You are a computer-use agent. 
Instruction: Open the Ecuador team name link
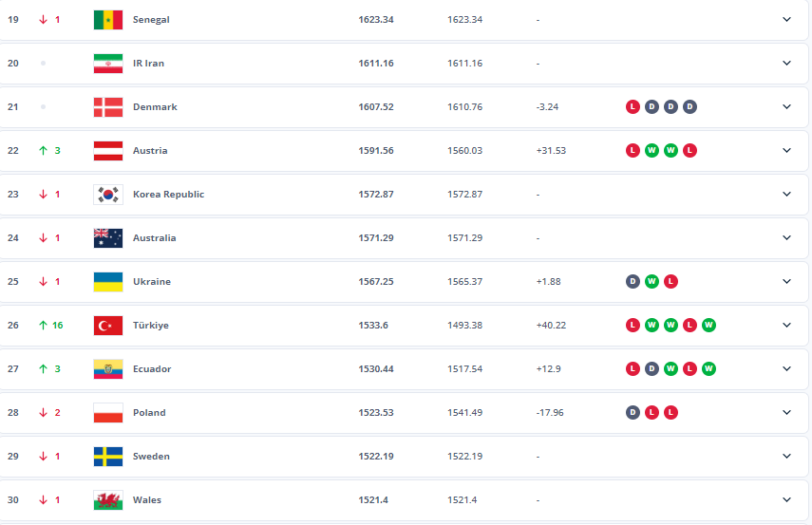coord(152,368)
